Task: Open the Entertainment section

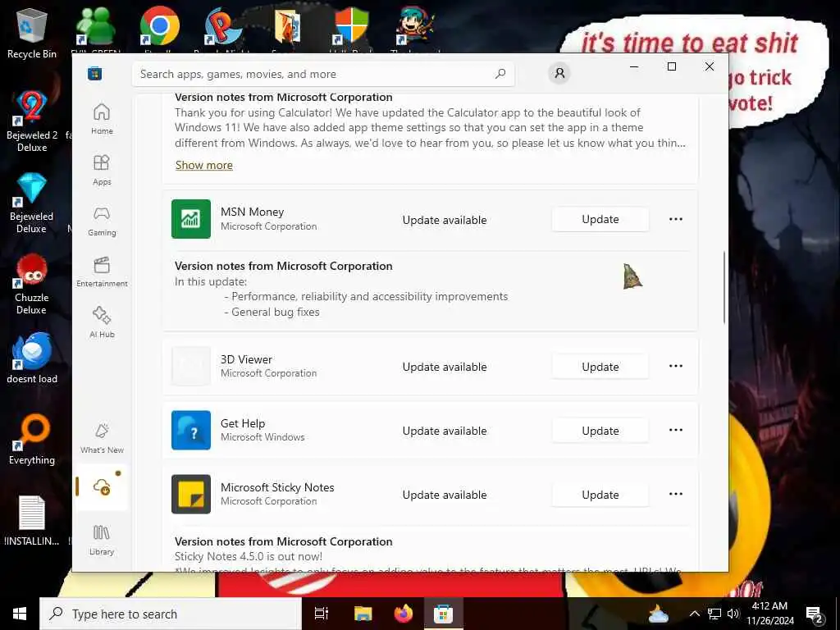Action: point(102,272)
